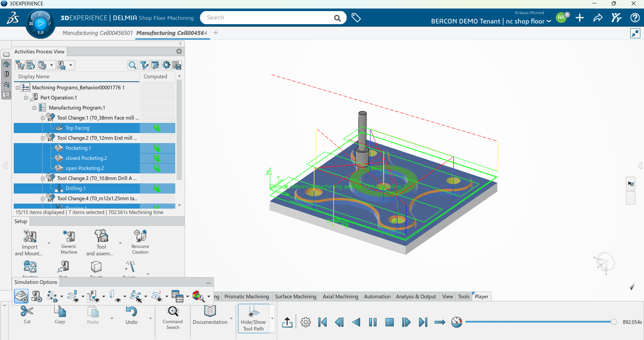Collapse the Part Operation.1 node
644x340 pixels.
click(x=26, y=98)
